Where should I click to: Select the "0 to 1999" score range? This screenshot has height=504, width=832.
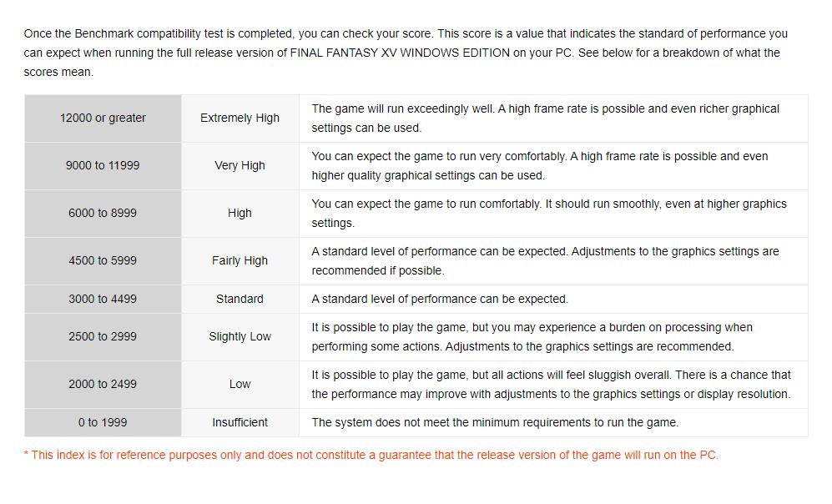[103, 423]
